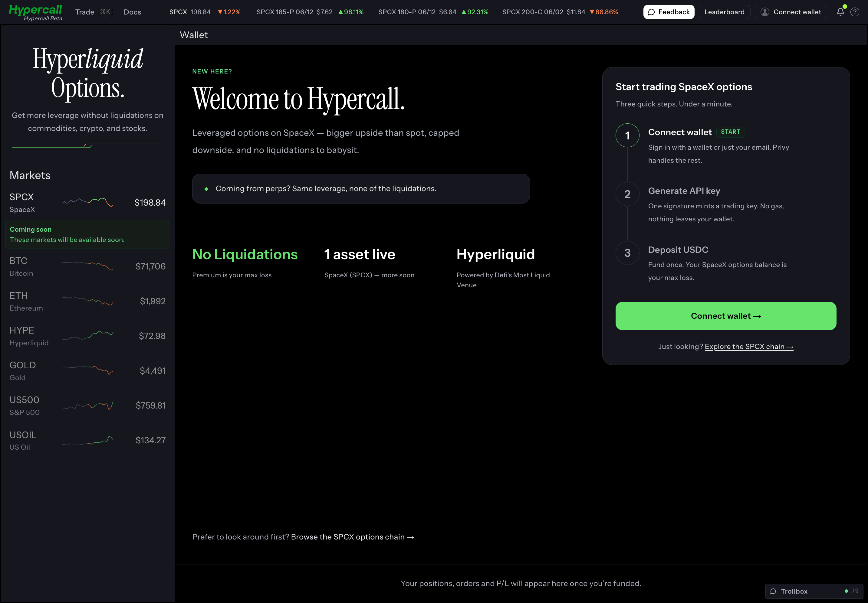Click the SPCX 200-C 06/02 ticker entry
This screenshot has height=603, width=868.
pos(560,12)
